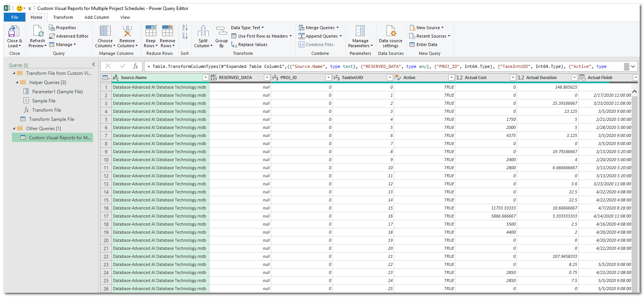
Task: Click the vertical scrollbar up arrow
Action: coord(634,92)
